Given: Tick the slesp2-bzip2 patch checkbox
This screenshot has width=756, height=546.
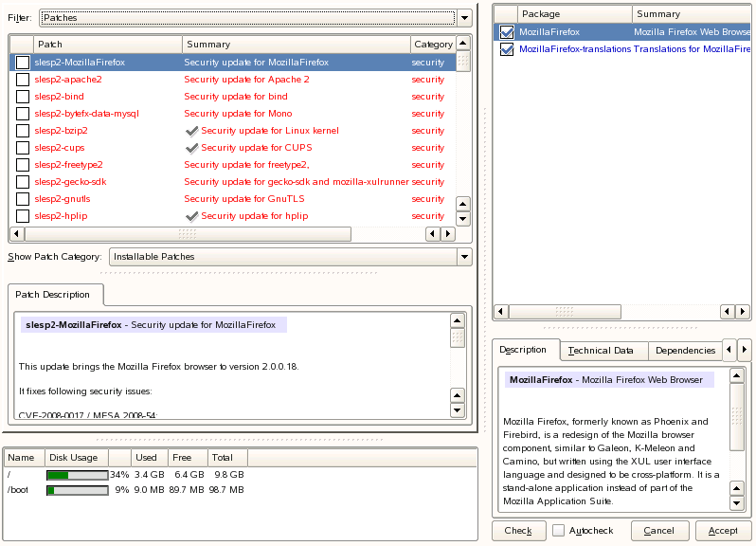Looking at the screenshot, I should 23,131.
